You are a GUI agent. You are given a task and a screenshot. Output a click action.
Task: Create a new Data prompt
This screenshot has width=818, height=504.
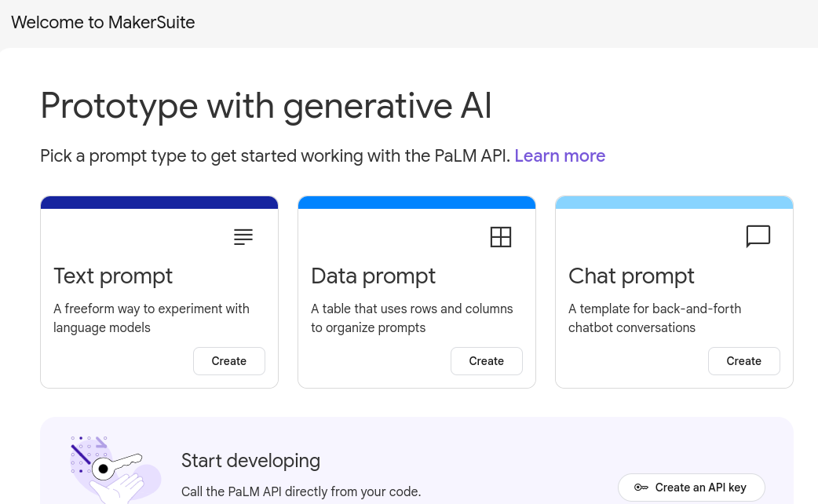pos(486,361)
